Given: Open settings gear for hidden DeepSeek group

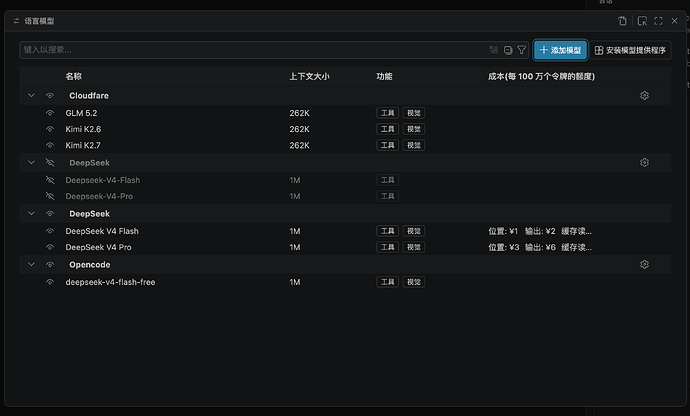Looking at the screenshot, I should coord(644,163).
